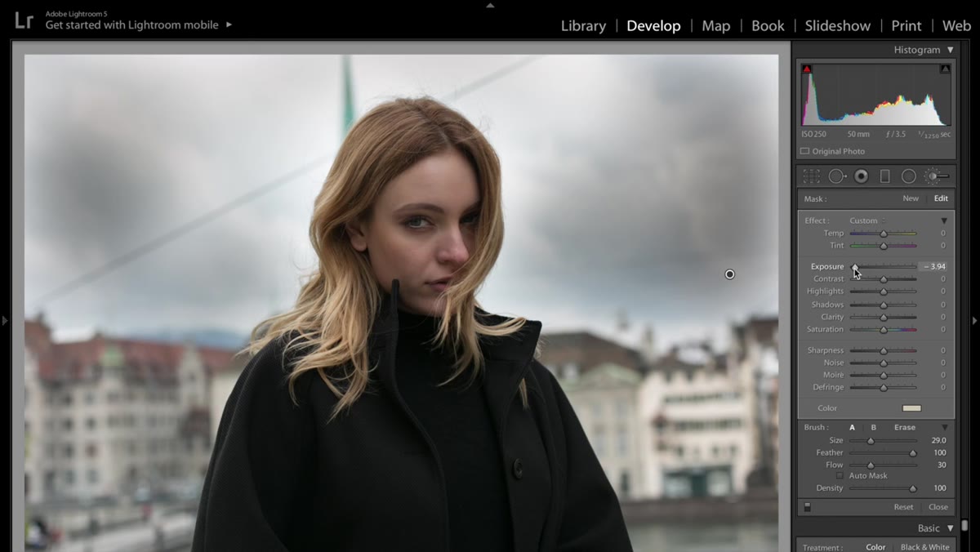
Task: Close the adjustment brush panel
Action: click(x=938, y=507)
